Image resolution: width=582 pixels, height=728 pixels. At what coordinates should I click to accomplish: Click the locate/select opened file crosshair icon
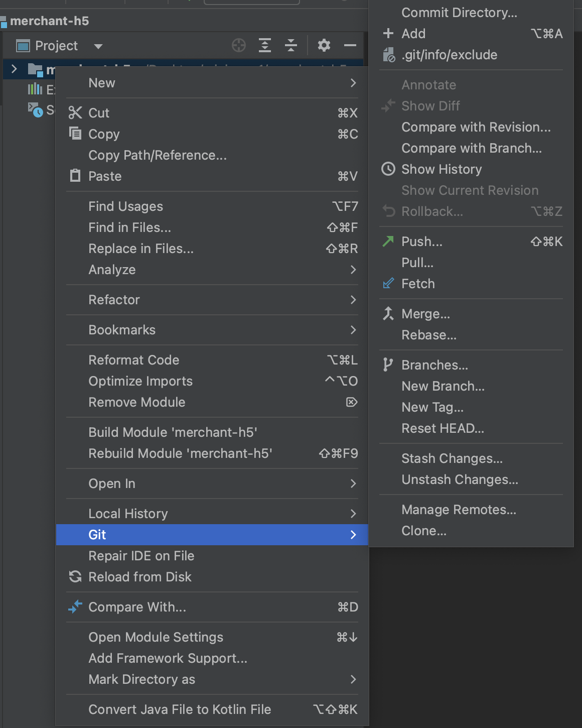239,46
